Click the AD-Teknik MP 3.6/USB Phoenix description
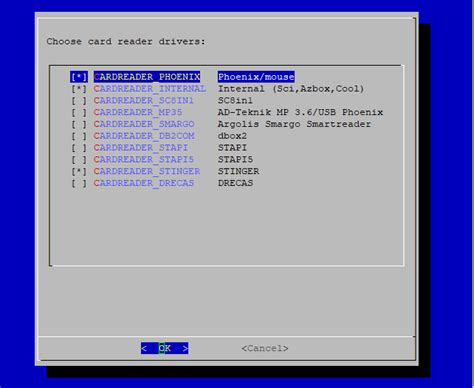The image size is (474, 388). coord(300,112)
